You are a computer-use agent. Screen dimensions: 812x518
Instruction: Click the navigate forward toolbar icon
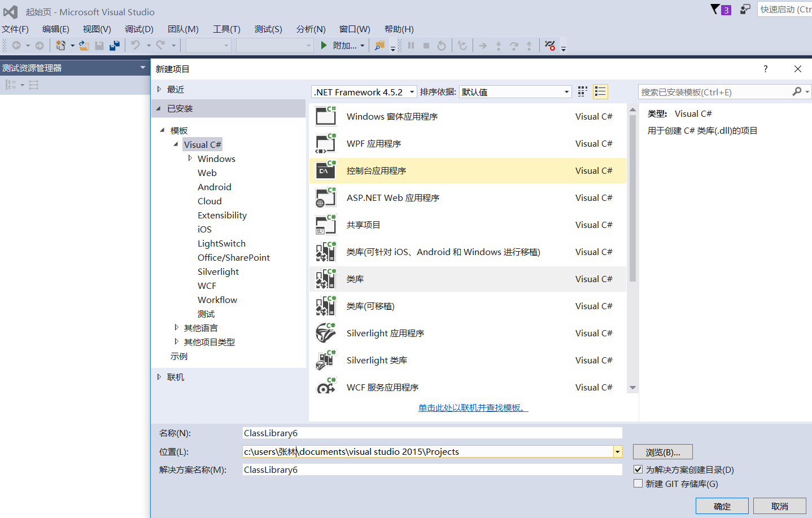[39, 46]
